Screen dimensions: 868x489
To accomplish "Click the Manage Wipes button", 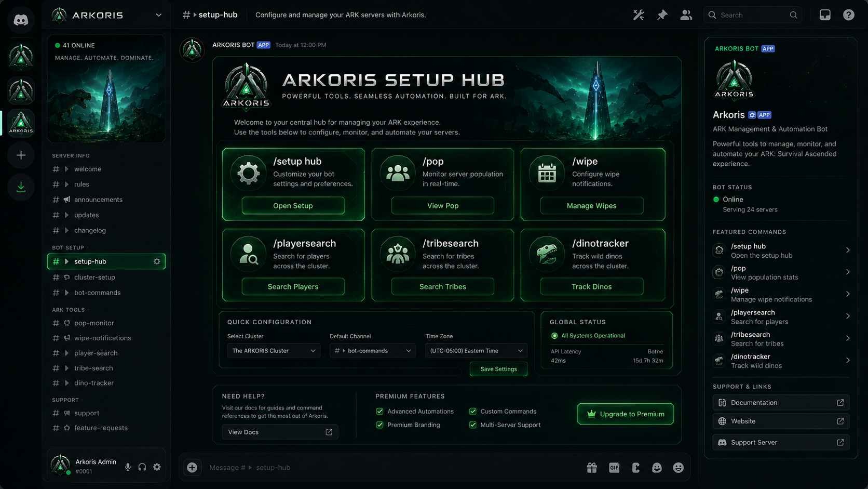I will 592,206.
